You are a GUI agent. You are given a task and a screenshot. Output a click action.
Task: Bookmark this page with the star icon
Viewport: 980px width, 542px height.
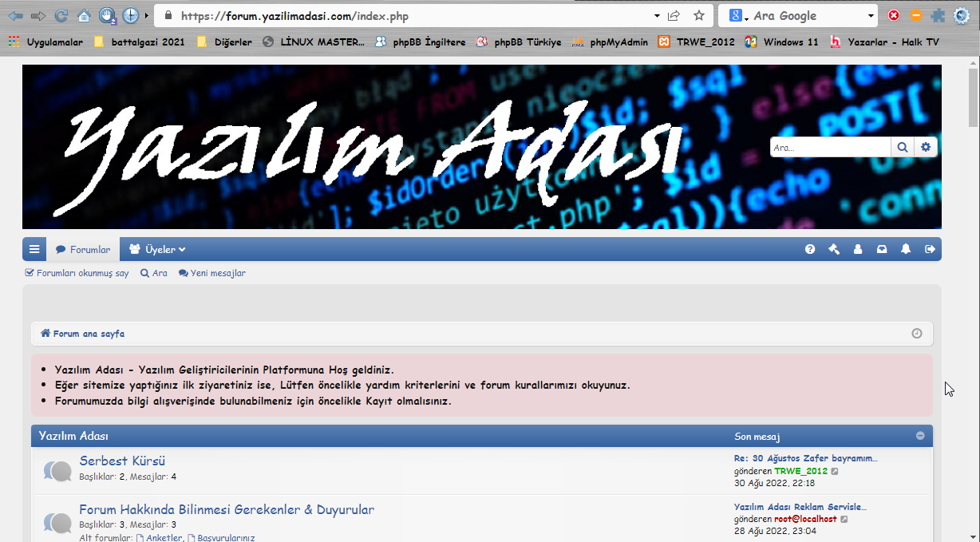[699, 15]
